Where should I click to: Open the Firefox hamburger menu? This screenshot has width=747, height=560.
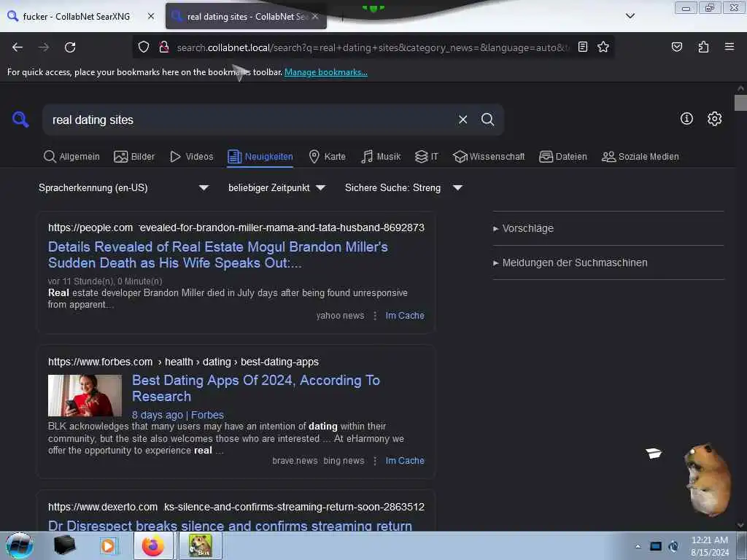[x=729, y=47]
